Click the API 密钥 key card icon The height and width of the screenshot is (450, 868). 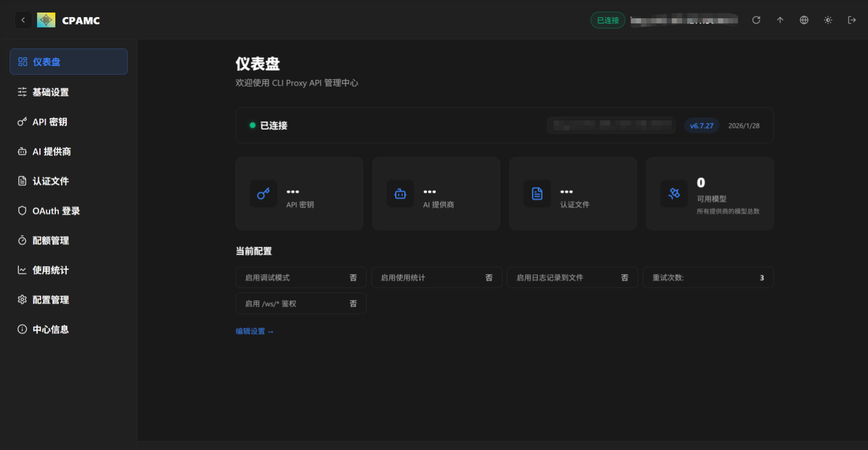pyautogui.click(x=263, y=194)
